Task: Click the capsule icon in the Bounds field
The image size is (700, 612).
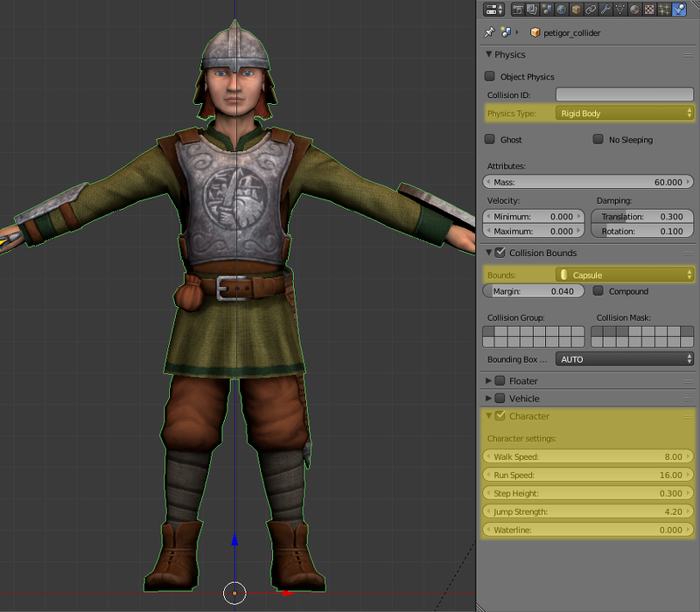Action: pos(563,275)
